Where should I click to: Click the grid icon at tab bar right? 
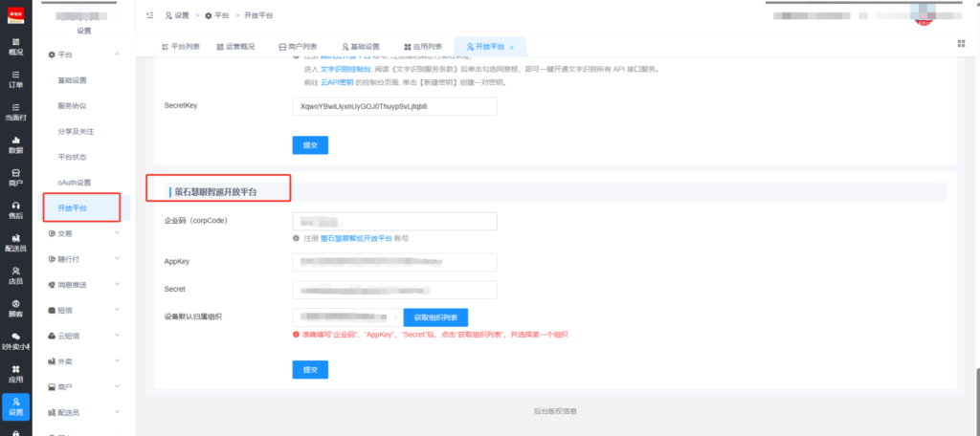coord(961,43)
